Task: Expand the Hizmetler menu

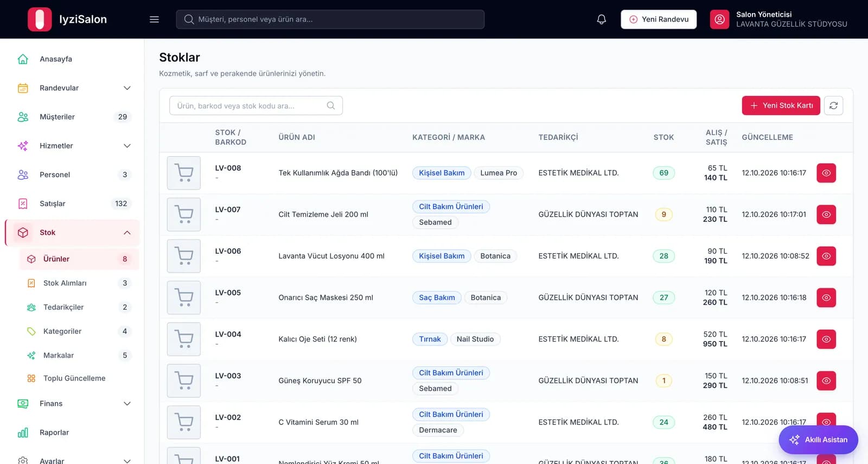Action: (x=72, y=146)
